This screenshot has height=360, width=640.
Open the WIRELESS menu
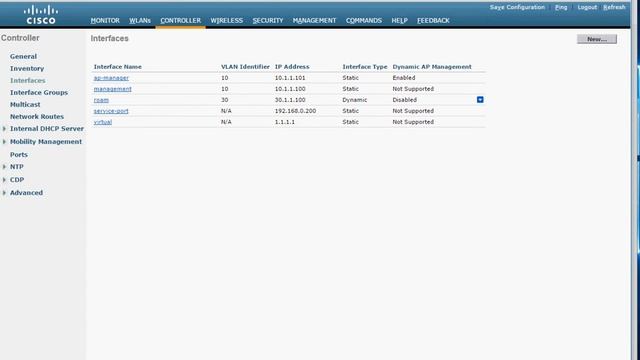(227, 20)
